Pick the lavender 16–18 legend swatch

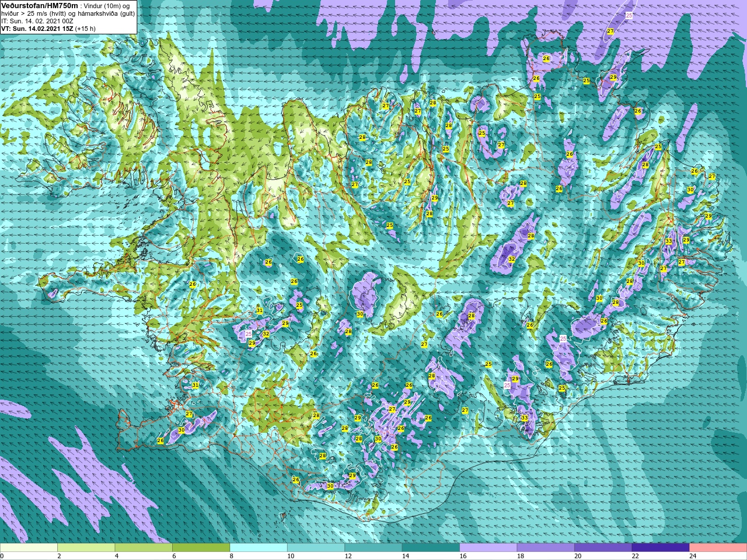tap(488, 547)
